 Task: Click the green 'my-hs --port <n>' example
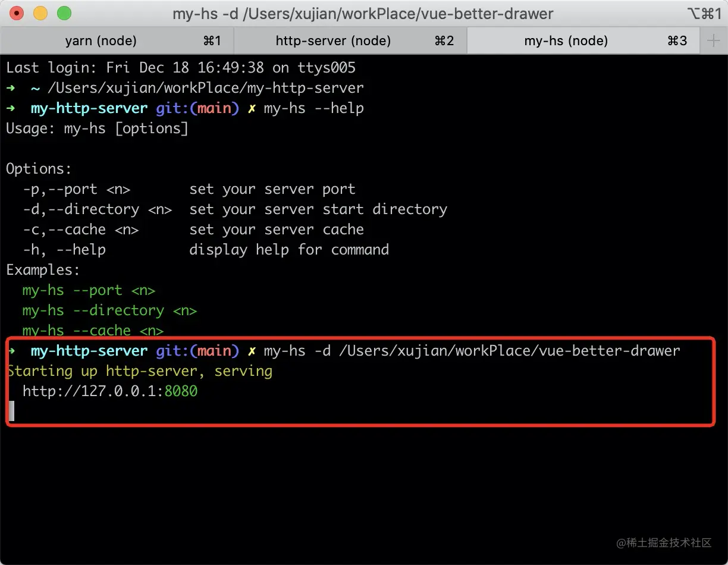(x=89, y=290)
